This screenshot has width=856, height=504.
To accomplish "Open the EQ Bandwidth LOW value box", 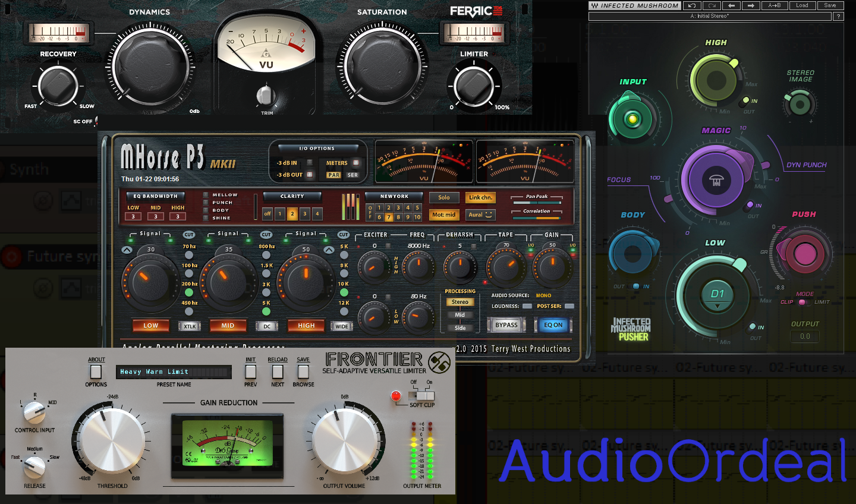I will coord(133,216).
